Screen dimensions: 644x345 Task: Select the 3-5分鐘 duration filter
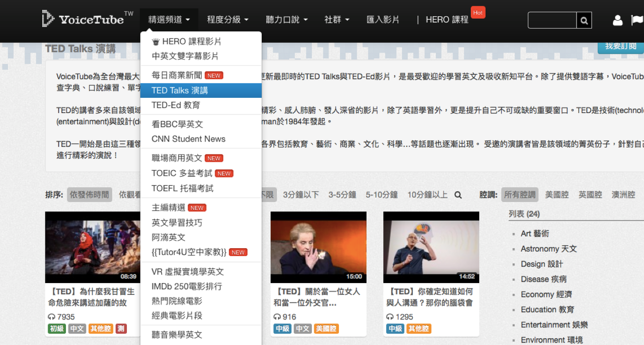point(342,195)
